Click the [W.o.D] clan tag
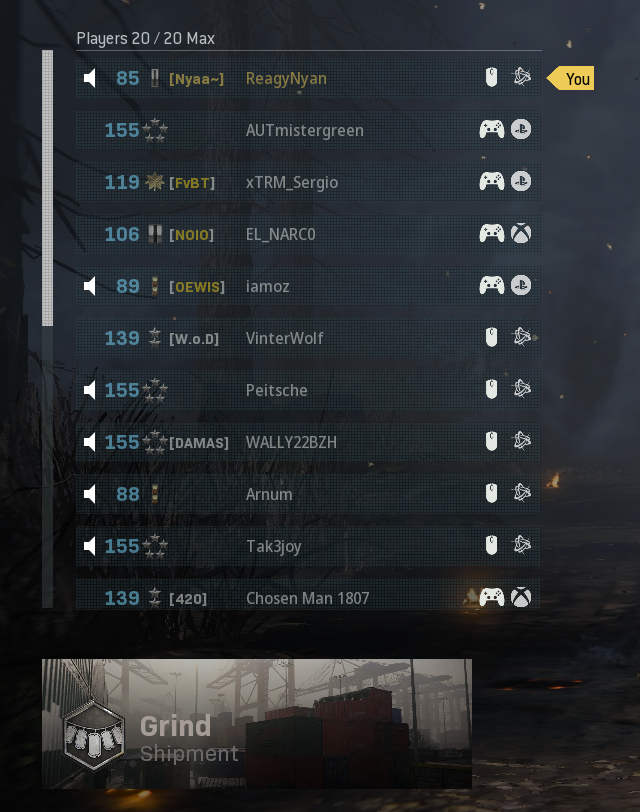The width and height of the screenshot is (640, 812). 194,339
